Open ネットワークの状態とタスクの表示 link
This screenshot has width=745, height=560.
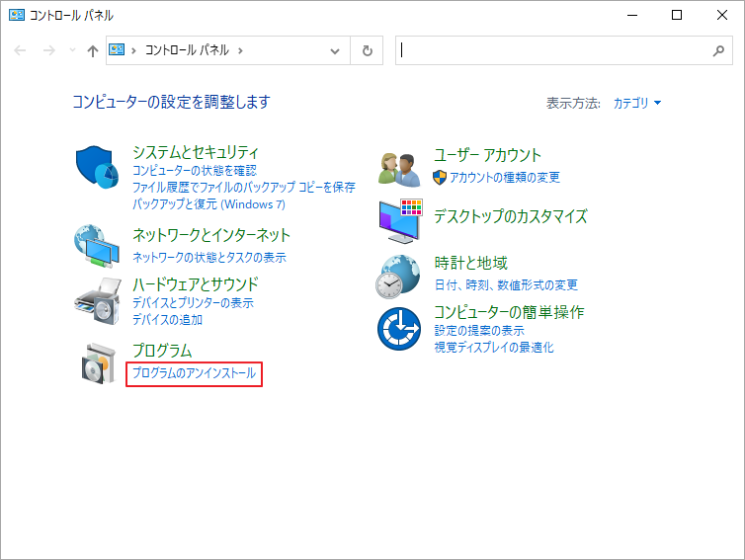coord(209,258)
